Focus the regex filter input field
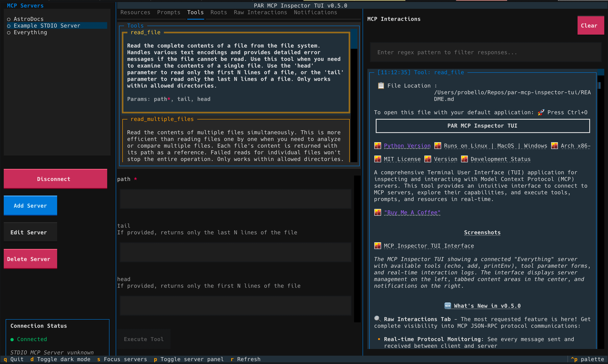The image size is (608, 364). point(486,52)
